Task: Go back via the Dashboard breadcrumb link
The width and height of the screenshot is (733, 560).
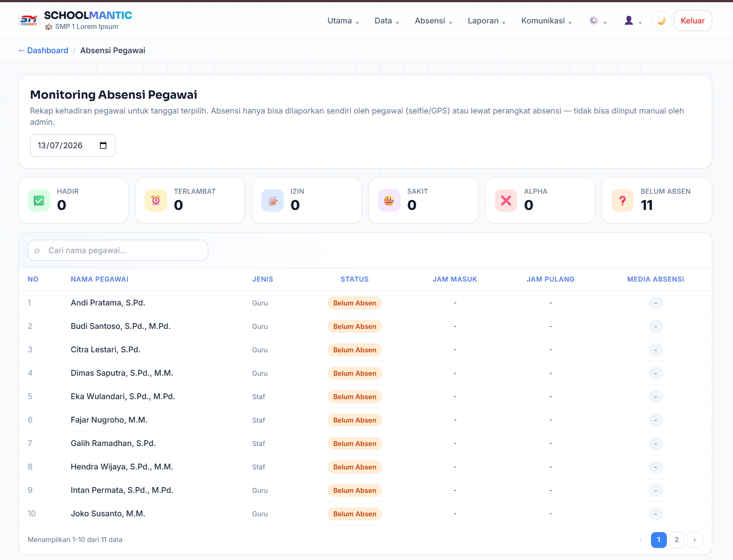Action: point(43,50)
